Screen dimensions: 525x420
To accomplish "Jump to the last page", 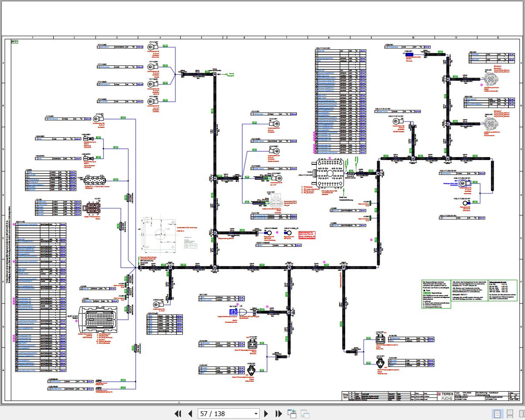I will [278, 413].
